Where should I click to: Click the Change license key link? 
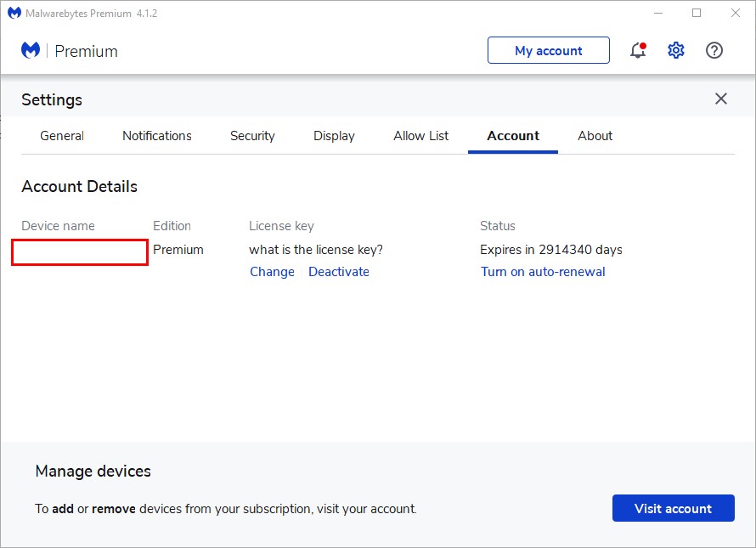(x=272, y=271)
